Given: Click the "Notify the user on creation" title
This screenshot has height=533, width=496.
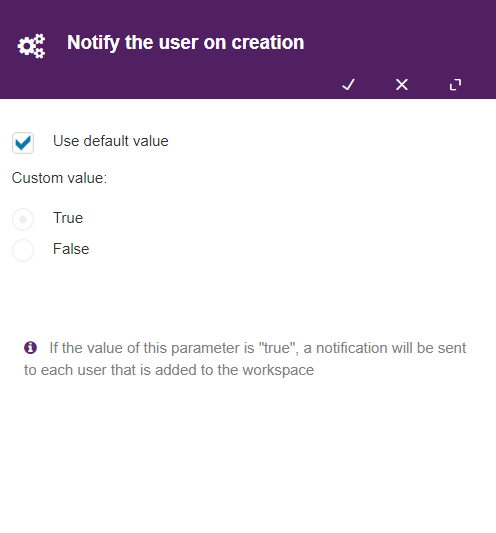Looking at the screenshot, I should click(x=186, y=43).
